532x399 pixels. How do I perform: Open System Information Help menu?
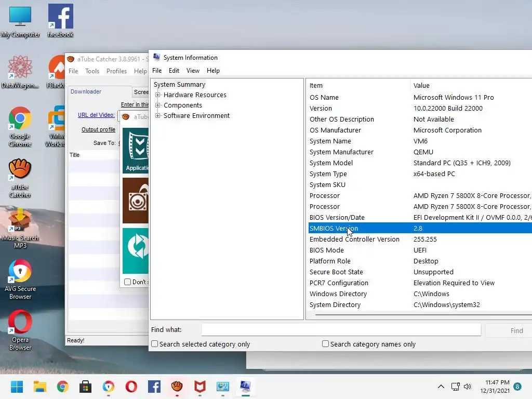click(213, 71)
